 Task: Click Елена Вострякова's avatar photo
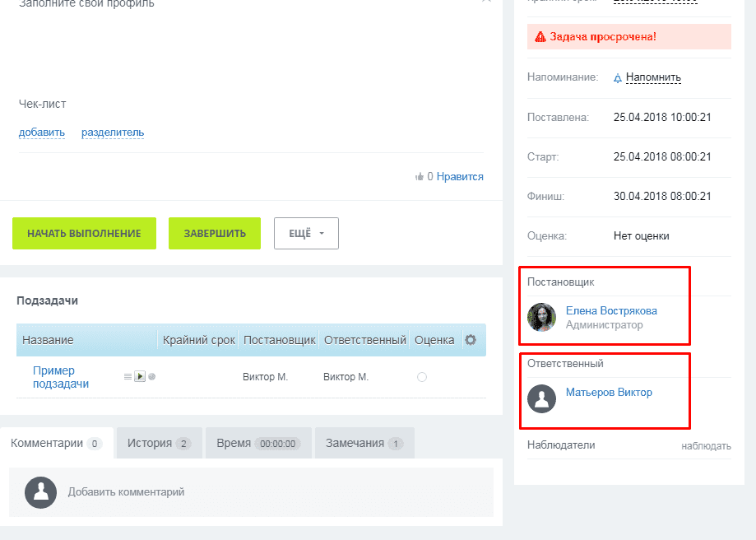pyautogui.click(x=541, y=317)
